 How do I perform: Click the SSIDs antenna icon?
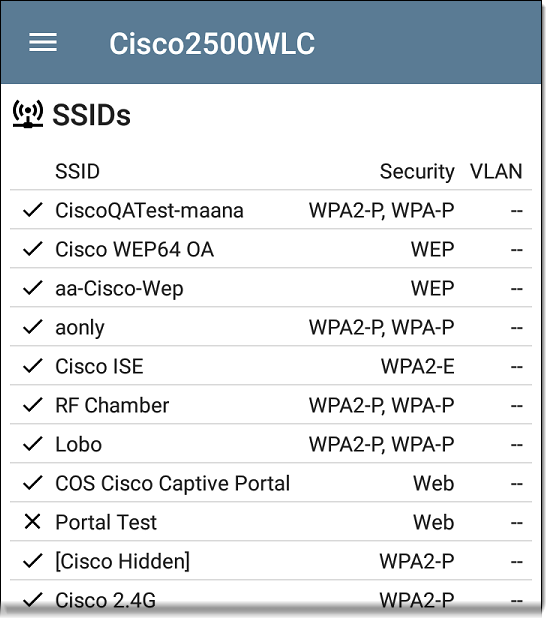[x=28, y=114]
